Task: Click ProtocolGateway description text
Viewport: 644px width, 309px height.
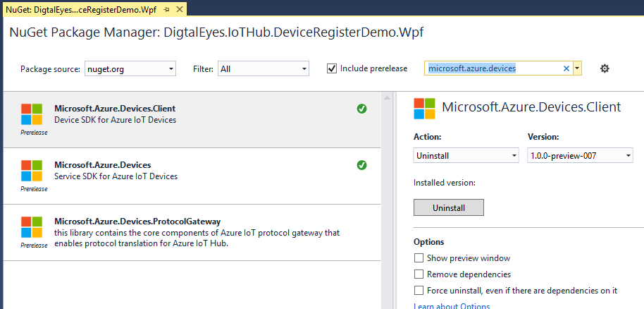Action: (197, 238)
